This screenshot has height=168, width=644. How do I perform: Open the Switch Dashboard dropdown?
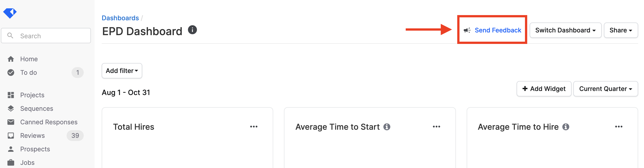[565, 30]
